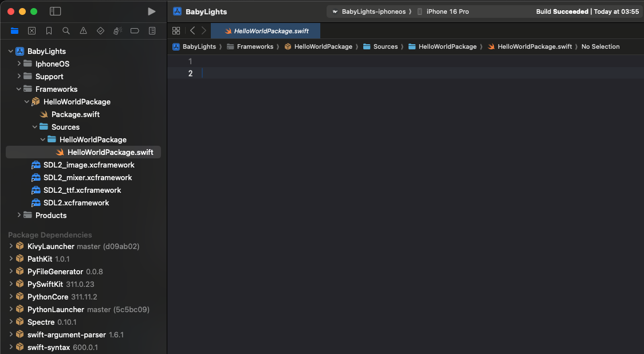Open the Source Control navigator
Image resolution: width=644 pixels, height=354 pixels.
pos(32,31)
